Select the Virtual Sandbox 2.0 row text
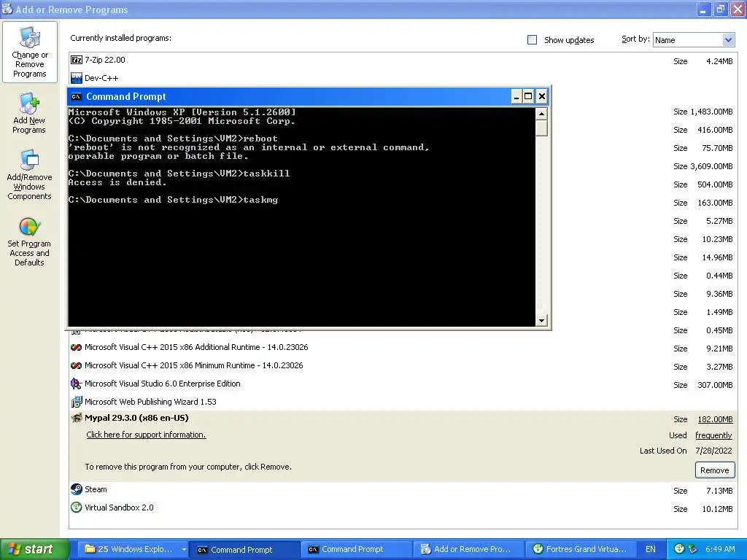Viewport: 747px width, 560px height. coord(119,507)
